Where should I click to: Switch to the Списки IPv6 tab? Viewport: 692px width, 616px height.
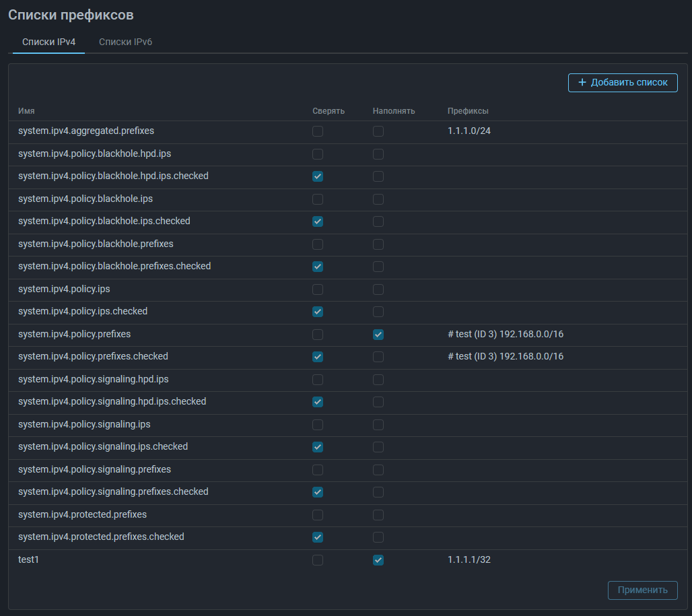[x=125, y=42]
